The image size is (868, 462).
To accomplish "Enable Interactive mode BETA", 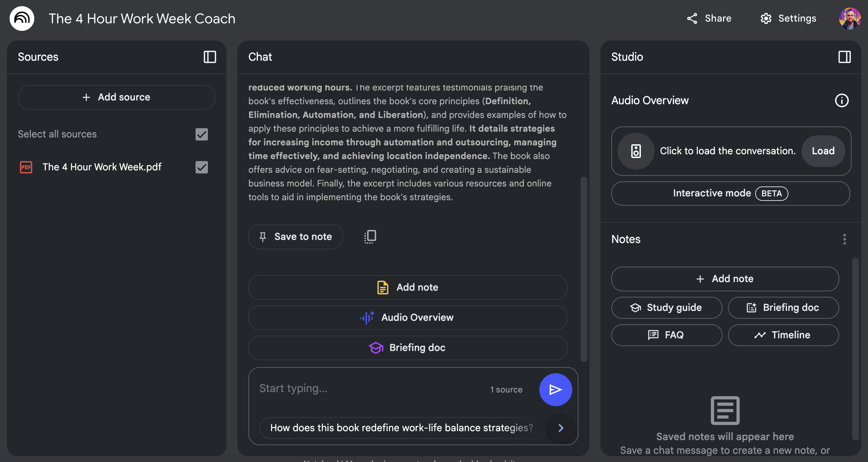I will [x=730, y=193].
